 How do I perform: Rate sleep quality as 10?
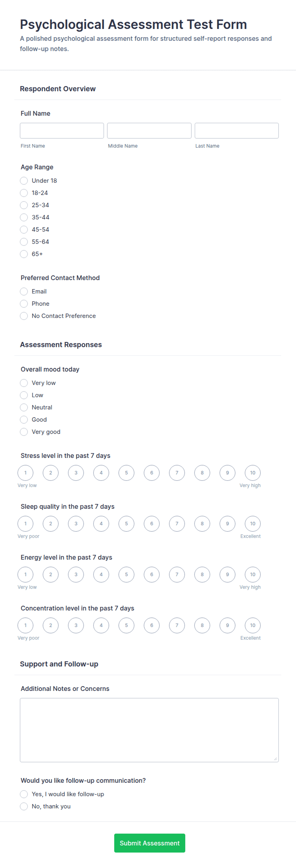[x=252, y=523]
